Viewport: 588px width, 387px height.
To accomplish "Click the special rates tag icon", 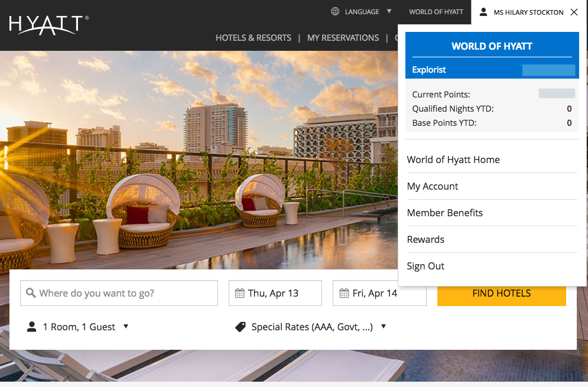I will (241, 327).
